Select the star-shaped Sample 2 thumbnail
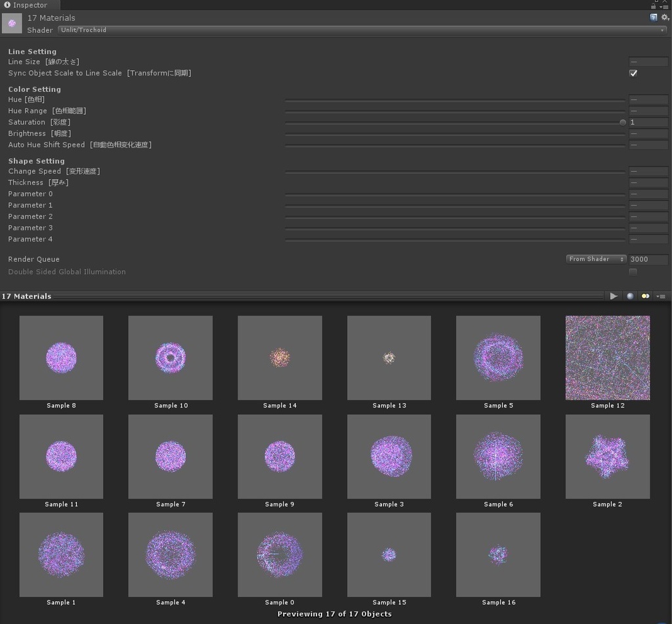The height and width of the screenshot is (624, 672). (x=608, y=457)
